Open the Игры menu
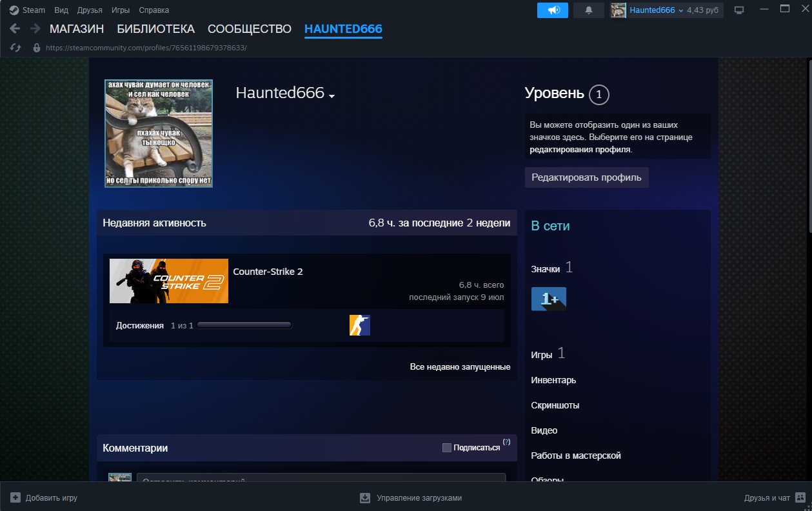 (x=121, y=10)
